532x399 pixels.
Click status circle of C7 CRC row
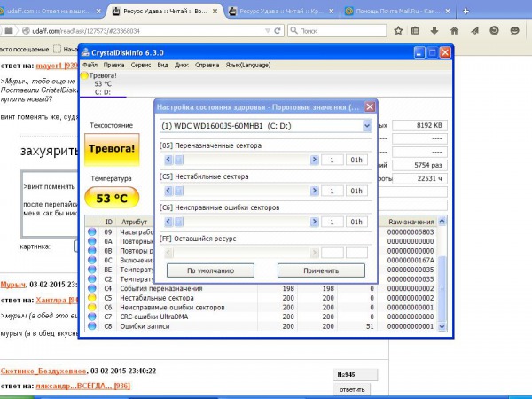tap(92, 317)
